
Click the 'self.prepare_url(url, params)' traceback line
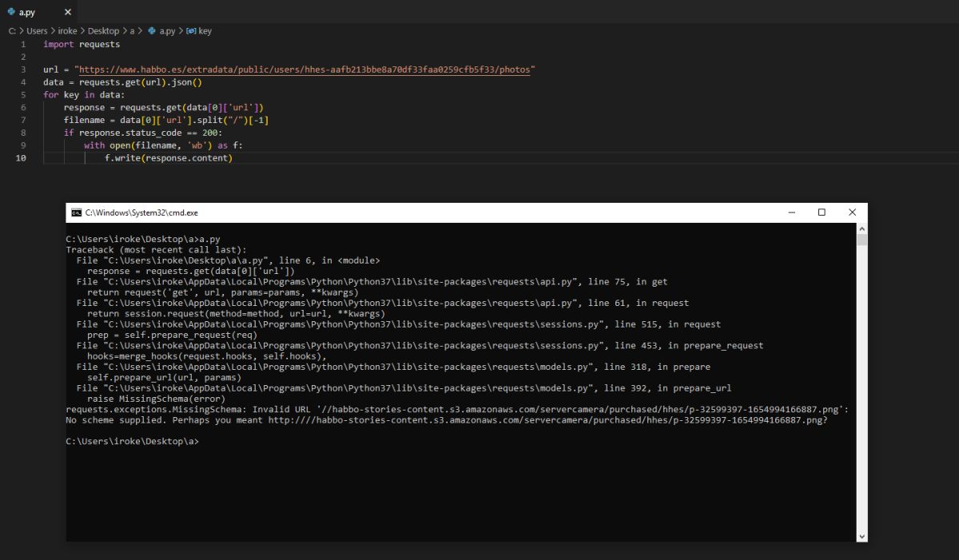pos(164,377)
